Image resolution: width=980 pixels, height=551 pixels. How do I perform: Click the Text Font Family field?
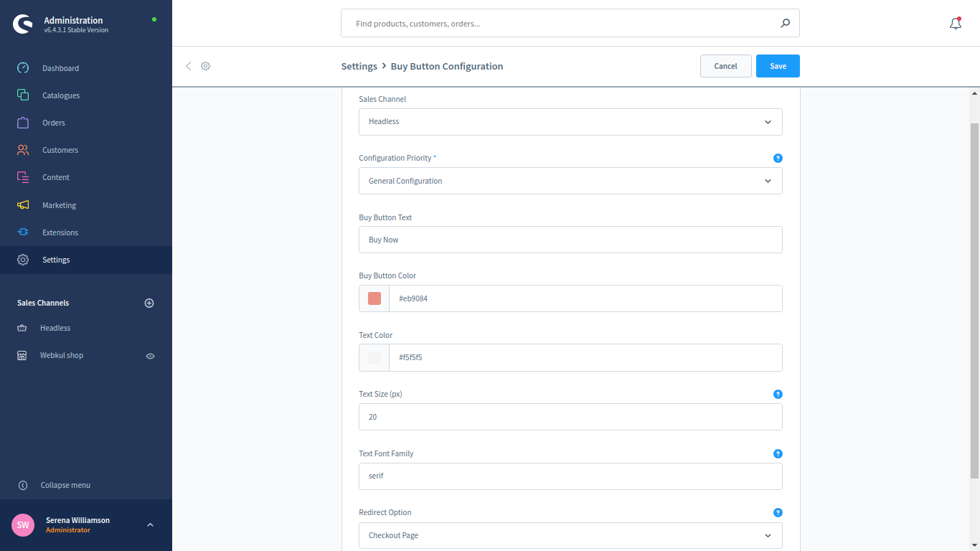(x=570, y=476)
